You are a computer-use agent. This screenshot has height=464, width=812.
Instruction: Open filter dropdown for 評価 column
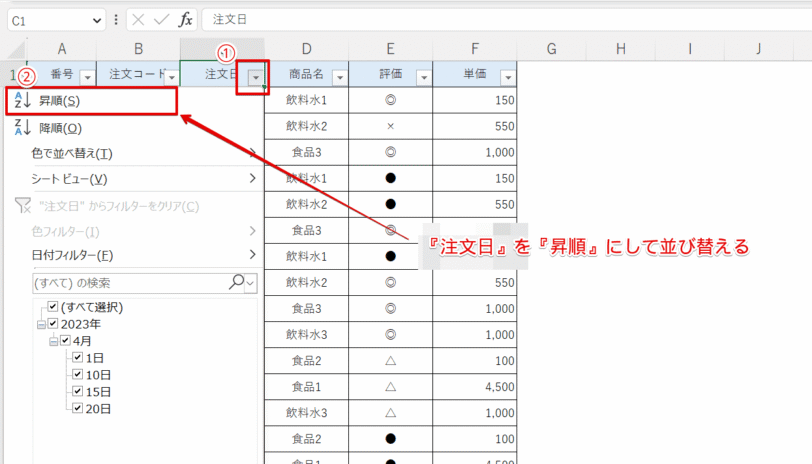424,78
